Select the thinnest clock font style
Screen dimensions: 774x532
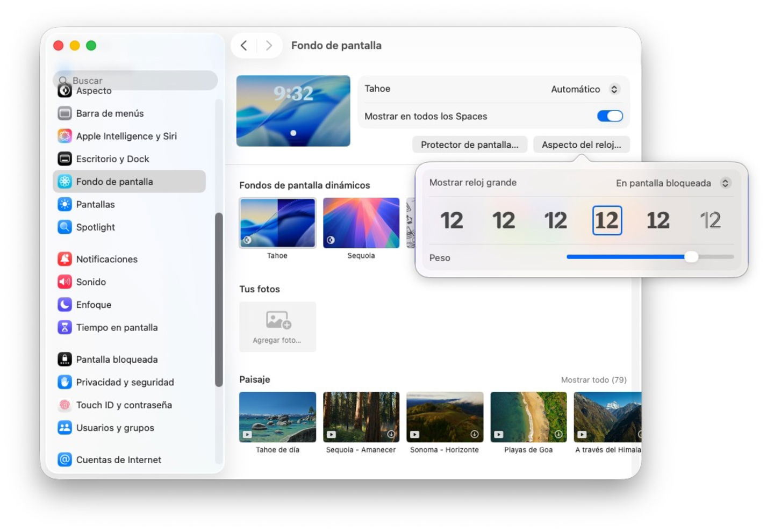pyautogui.click(x=709, y=220)
